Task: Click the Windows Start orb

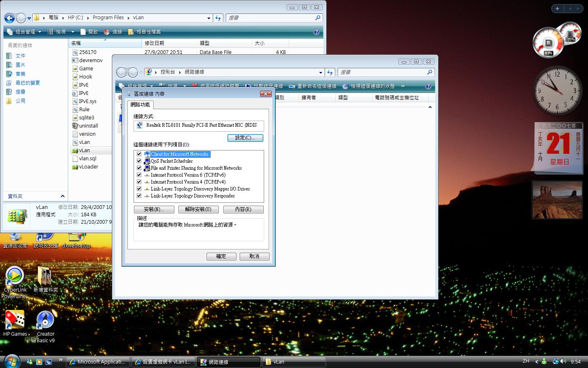Action: (11, 361)
